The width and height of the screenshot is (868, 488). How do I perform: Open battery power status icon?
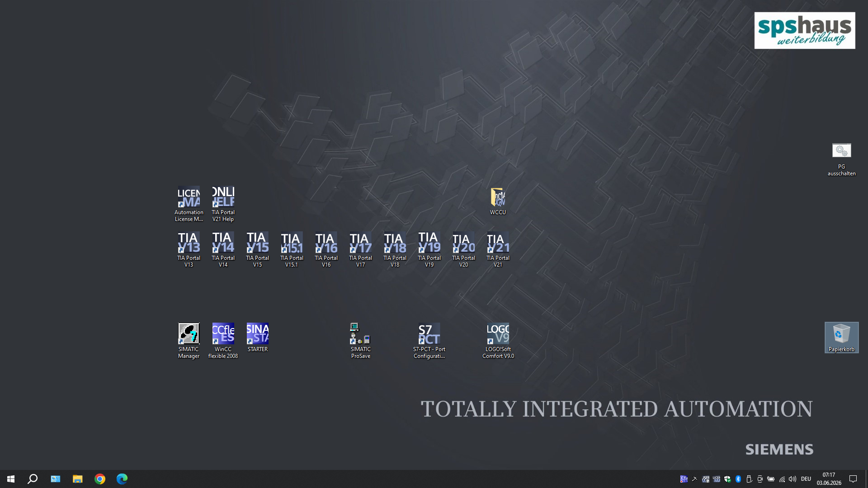click(x=770, y=479)
